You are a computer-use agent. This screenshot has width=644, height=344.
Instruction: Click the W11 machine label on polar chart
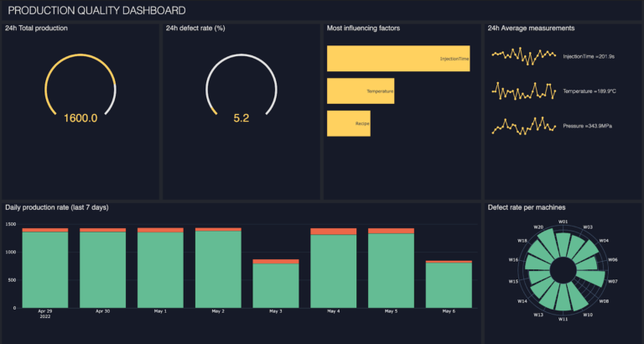tap(563, 319)
